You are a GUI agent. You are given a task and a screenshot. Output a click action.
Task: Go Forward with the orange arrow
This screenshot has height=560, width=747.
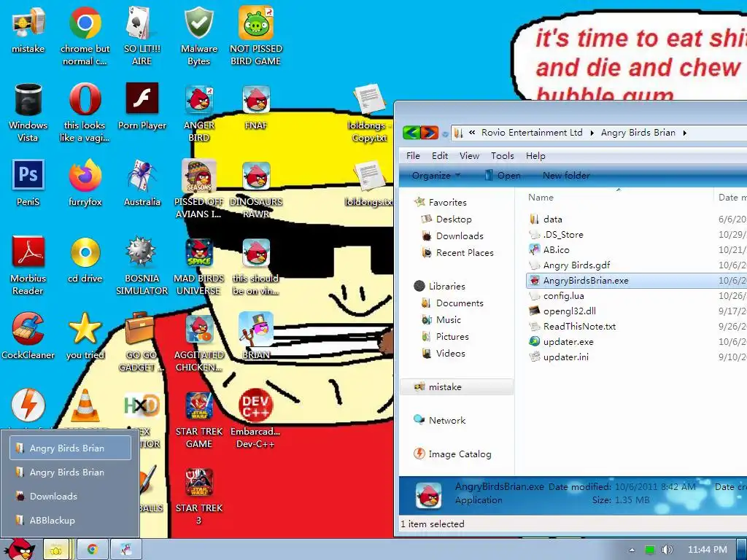[429, 133]
